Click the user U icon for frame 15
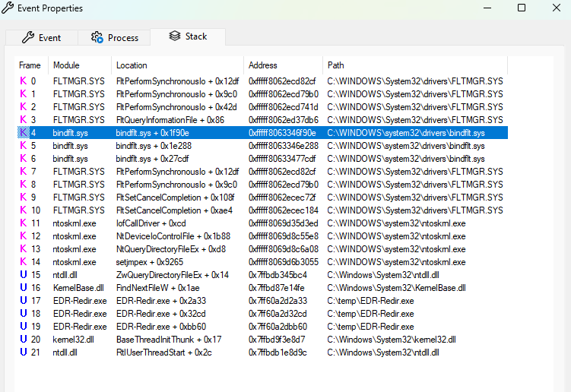 click(x=23, y=275)
